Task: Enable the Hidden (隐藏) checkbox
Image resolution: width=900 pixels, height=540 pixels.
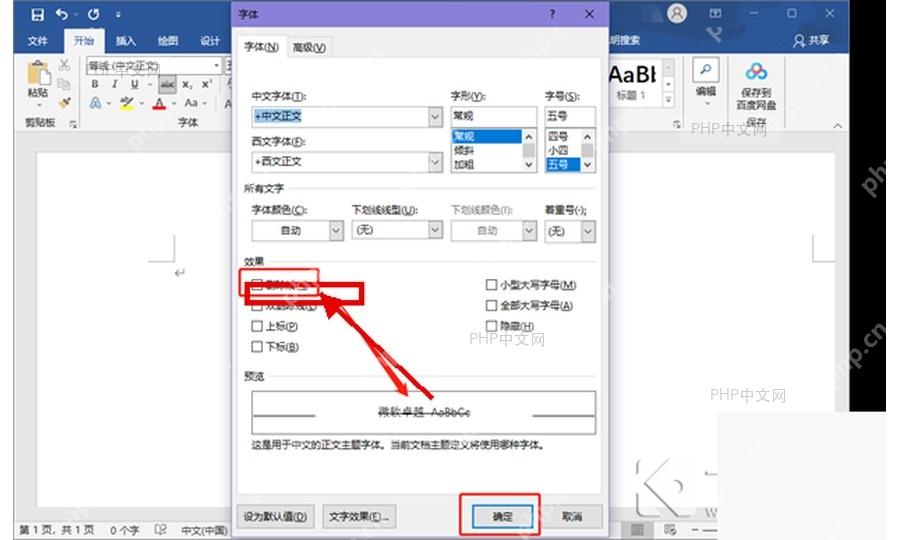Action: coord(491,326)
